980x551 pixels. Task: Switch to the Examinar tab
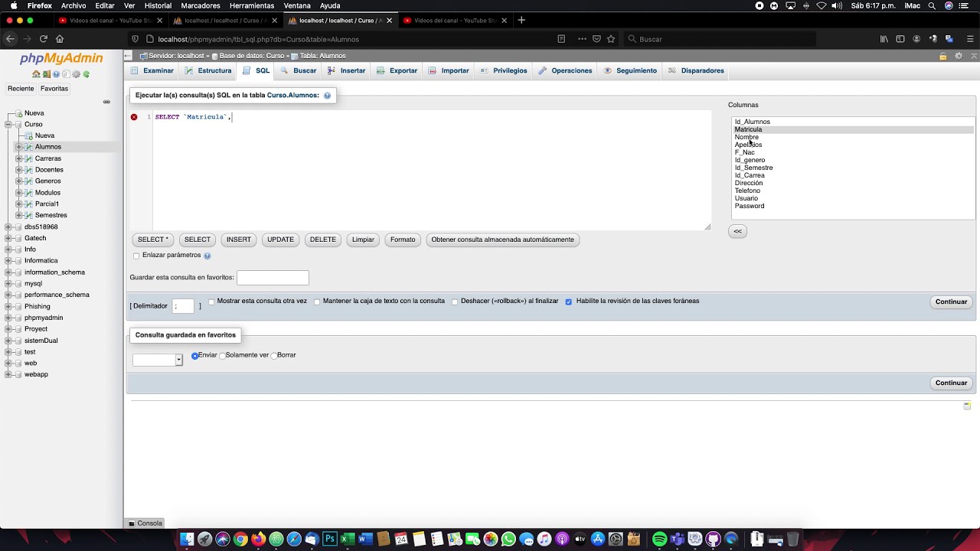152,70
